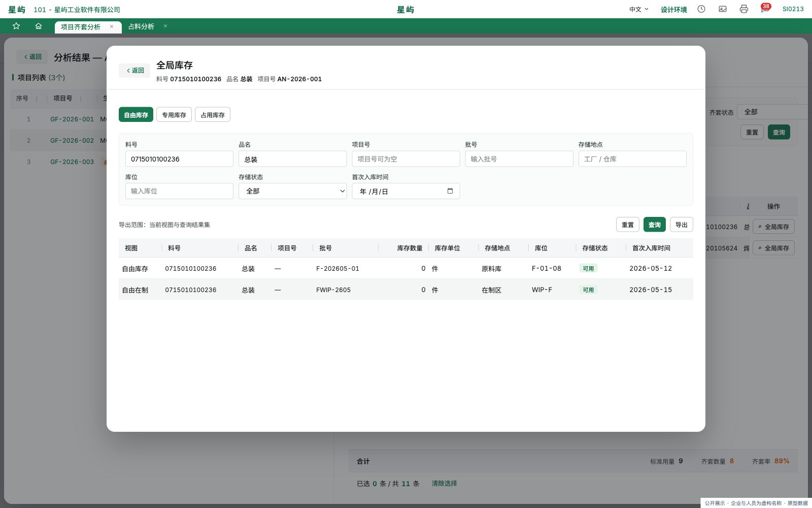Open messages with 38 badge
Viewport: 812px width, 508px height.
(765, 9)
